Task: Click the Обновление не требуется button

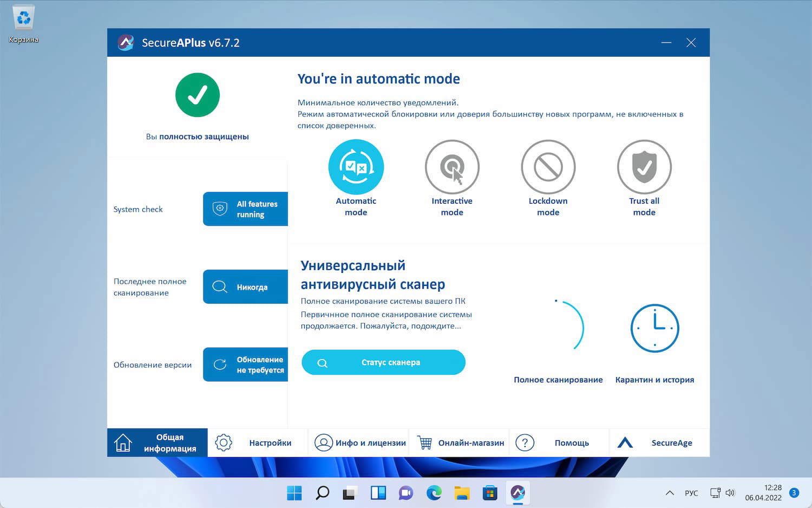Action: coord(245,364)
